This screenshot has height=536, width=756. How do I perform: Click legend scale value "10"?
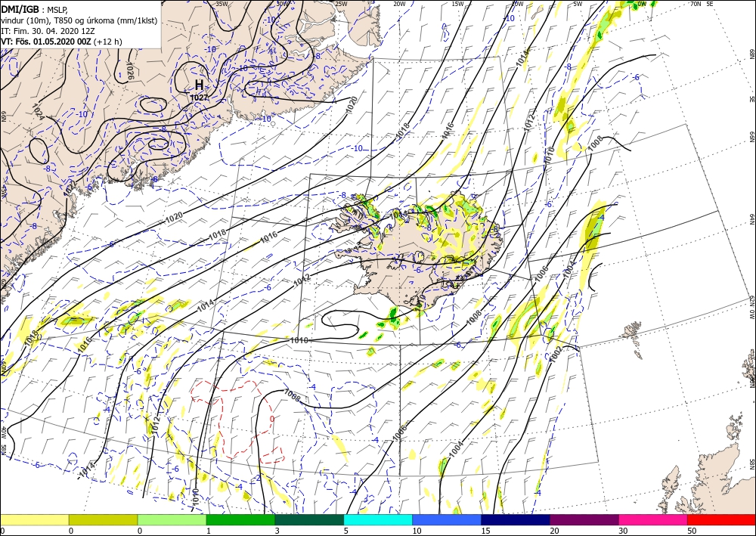pyautogui.click(x=417, y=531)
